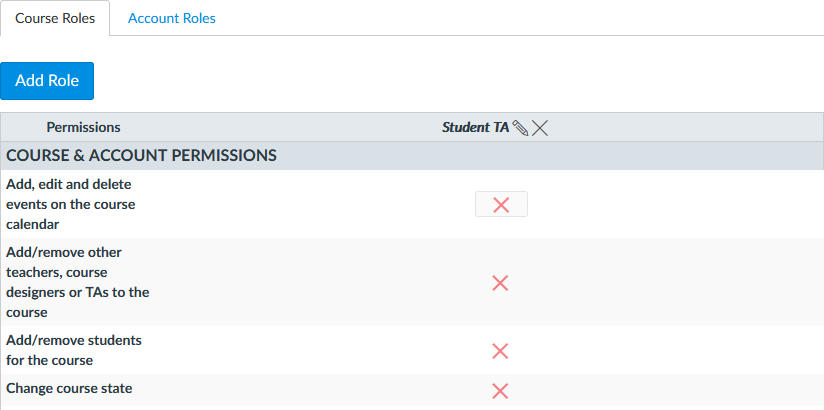Select the Change course state label
Screen dimensions: 824x410
point(69,389)
